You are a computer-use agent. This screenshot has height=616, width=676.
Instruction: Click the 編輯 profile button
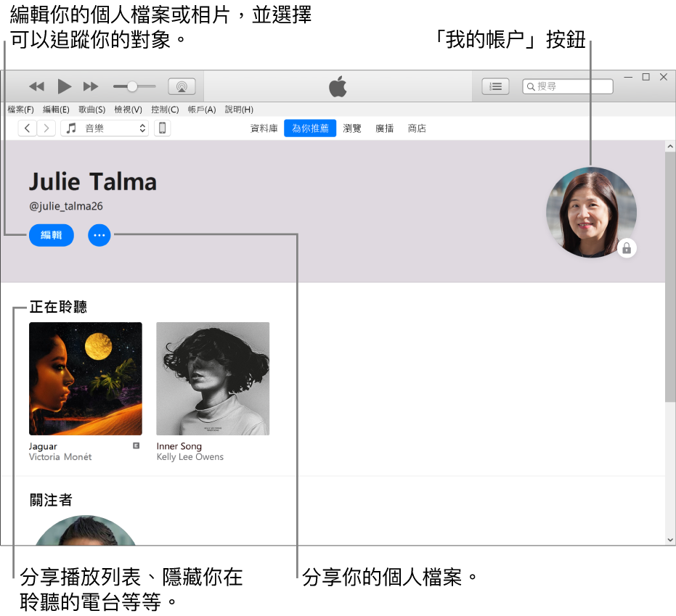click(x=51, y=235)
